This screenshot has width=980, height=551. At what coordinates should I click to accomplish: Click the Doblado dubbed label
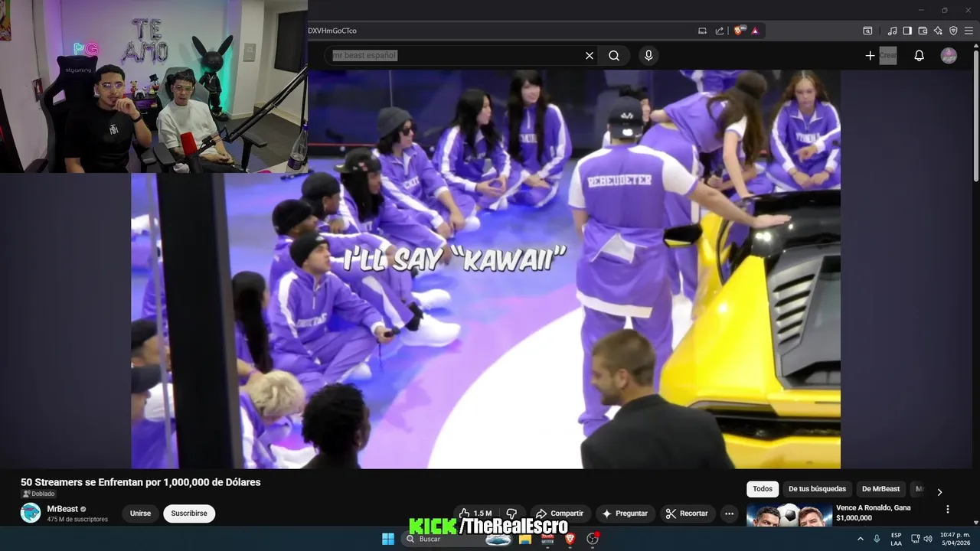pyautogui.click(x=38, y=494)
